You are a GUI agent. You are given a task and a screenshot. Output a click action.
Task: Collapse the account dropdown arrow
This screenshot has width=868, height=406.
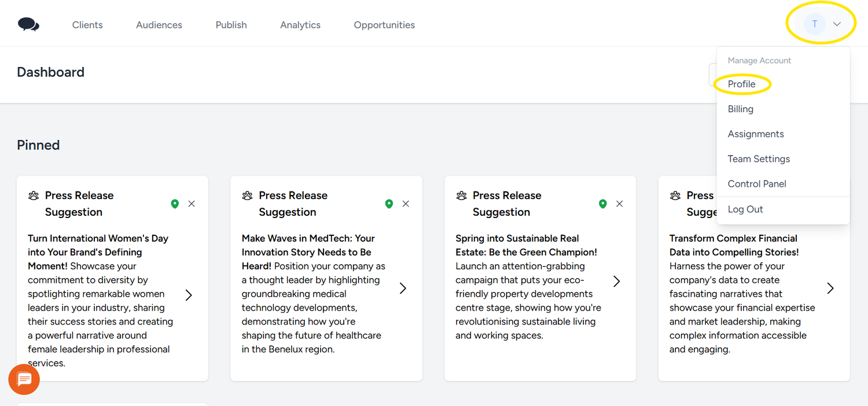tap(837, 24)
